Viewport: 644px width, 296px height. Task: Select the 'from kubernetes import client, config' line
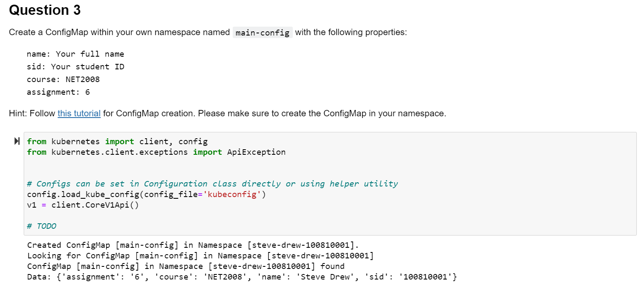point(117,141)
